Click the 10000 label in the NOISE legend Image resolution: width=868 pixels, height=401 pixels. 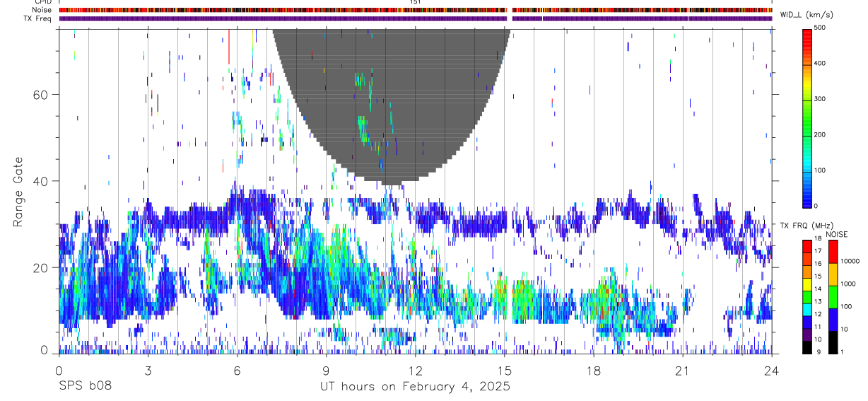(x=850, y=261)
